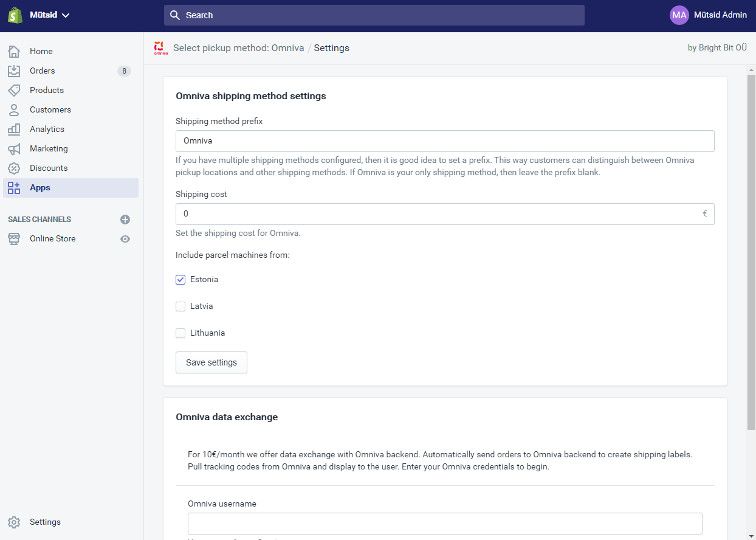Enable the Latvia checkbox
Viewport: 756px width, 540px height.
tap(180, 306)
